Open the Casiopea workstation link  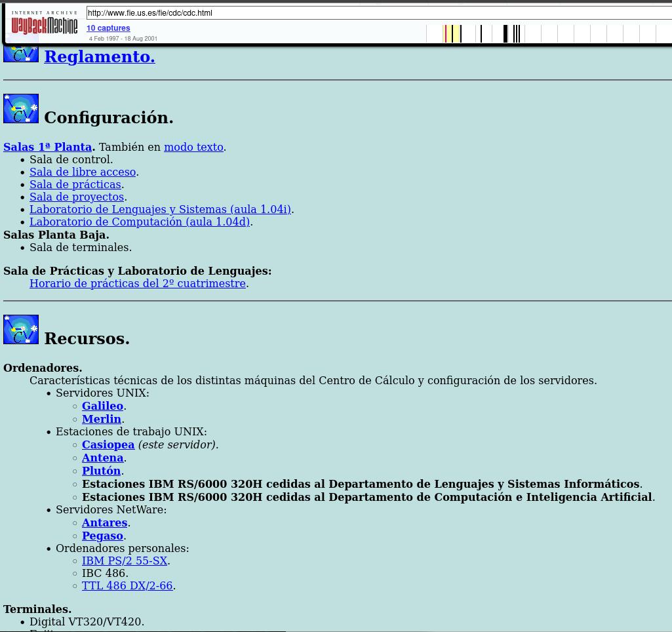(108, 444)
